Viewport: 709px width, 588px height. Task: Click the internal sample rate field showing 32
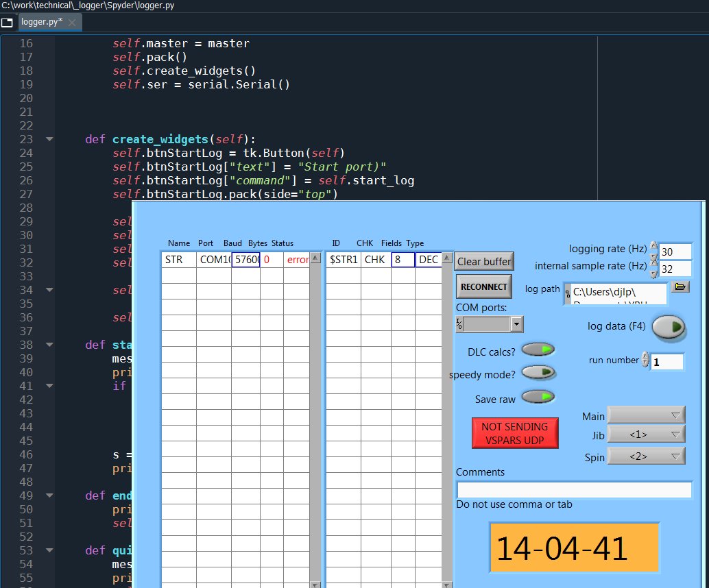pos(675,269)
